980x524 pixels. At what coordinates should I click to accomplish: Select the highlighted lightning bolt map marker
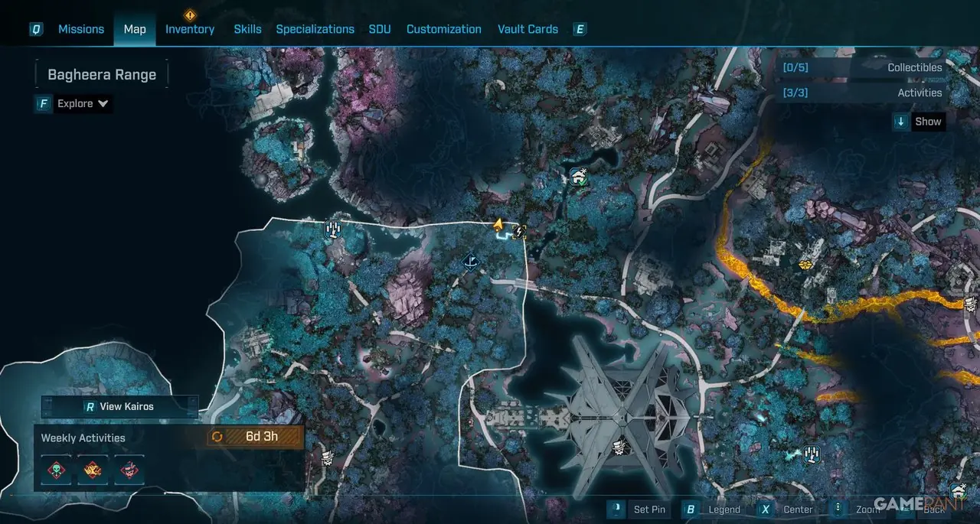(x=519, y=230)
